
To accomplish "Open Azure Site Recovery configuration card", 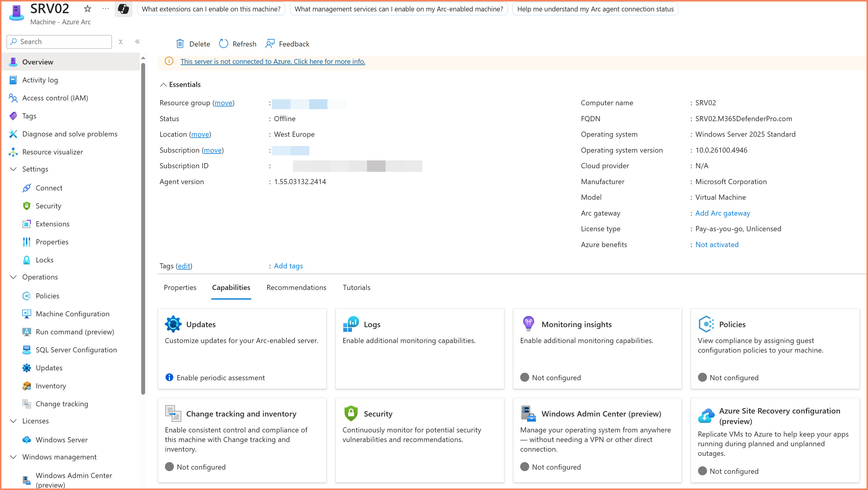I will (x=775, y=441).
